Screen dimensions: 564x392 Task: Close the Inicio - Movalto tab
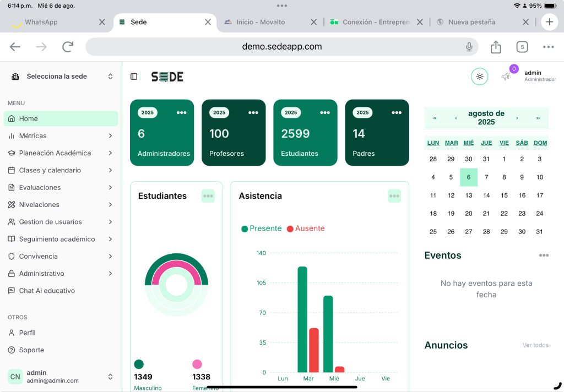[313, 22]
